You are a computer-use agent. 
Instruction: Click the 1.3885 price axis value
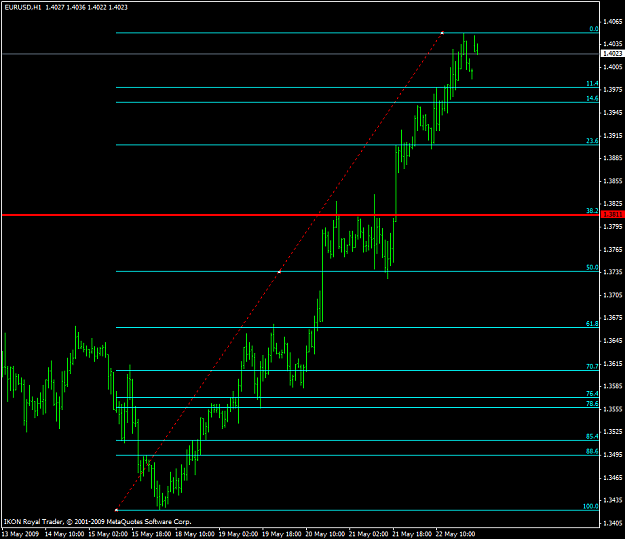tap(613, 158)
